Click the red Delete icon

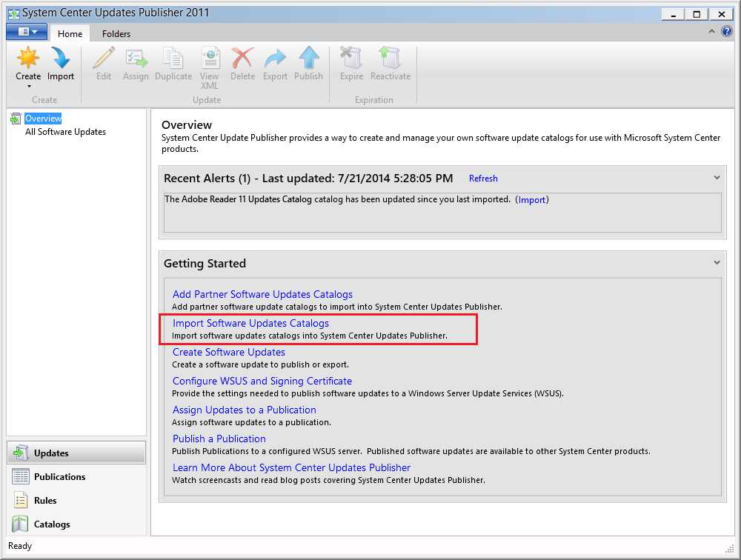point(242,58)
